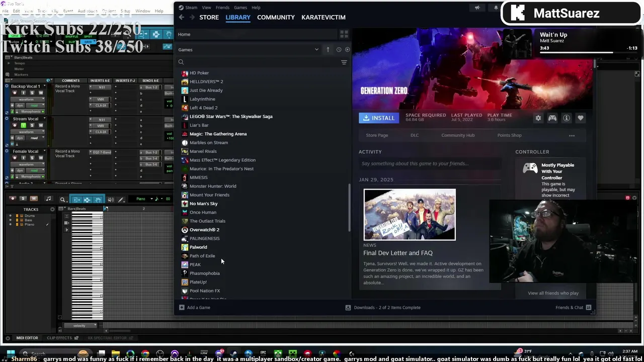Click the Steam forward navigation arrow
Screen dimensions: 644x362
coord(192,17)
